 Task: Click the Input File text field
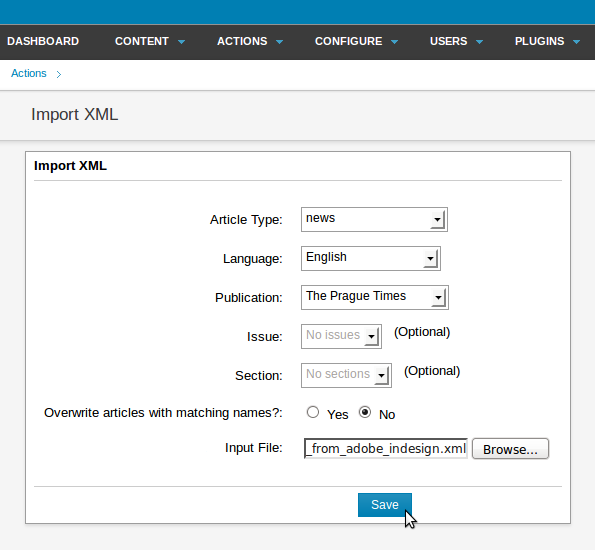click(386, 449)
